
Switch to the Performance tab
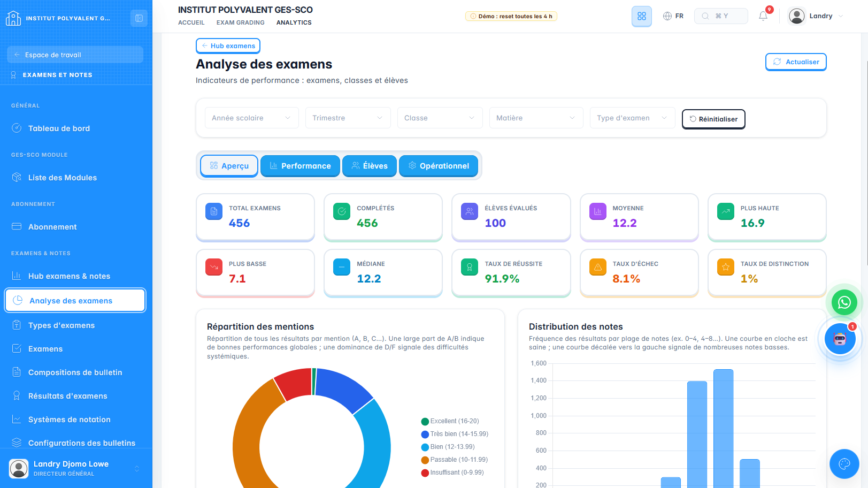tap(300, 166)
